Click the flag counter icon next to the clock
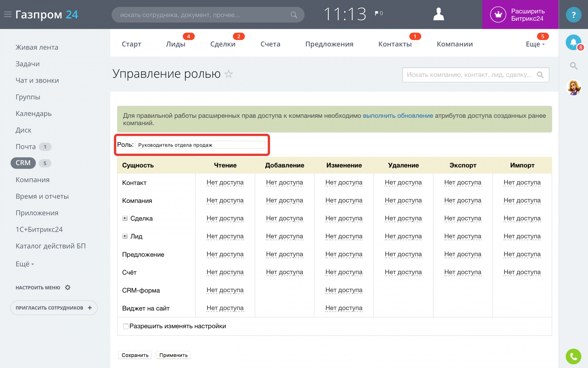The width and height of the screenshot is (588, 368). [x=379, y=13]
